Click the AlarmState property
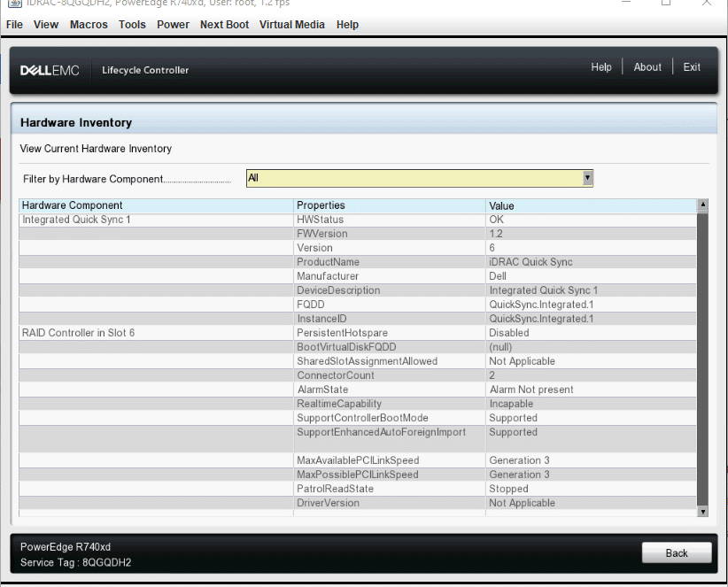This screenshot has width=728, height=587. (x=322, y=390)
